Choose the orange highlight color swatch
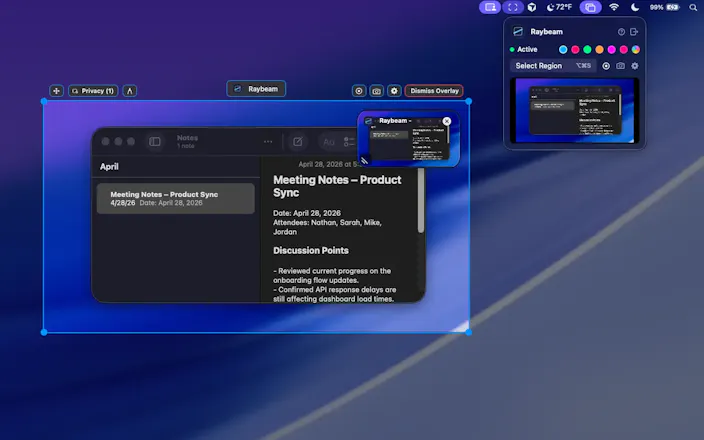 click(599, 49)
